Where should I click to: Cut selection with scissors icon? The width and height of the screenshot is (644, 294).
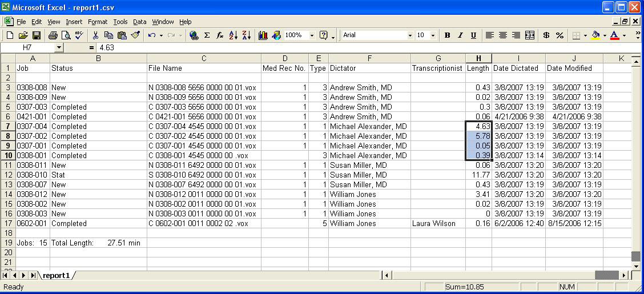pos(95,35)
